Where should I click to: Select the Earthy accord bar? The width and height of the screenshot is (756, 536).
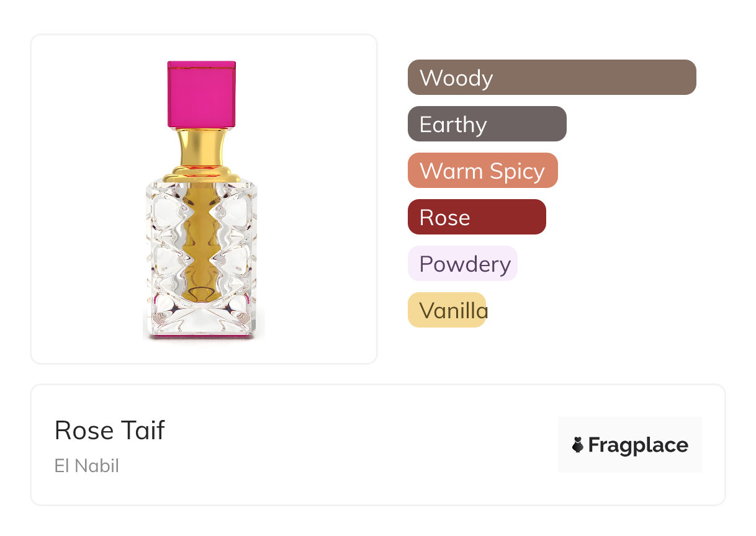click(x=487, y=124)
